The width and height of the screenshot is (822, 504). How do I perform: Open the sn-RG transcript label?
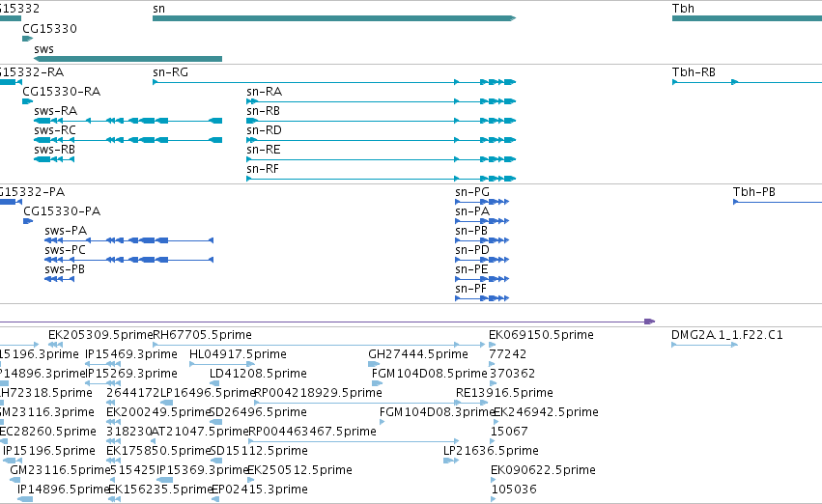(170, 72)
